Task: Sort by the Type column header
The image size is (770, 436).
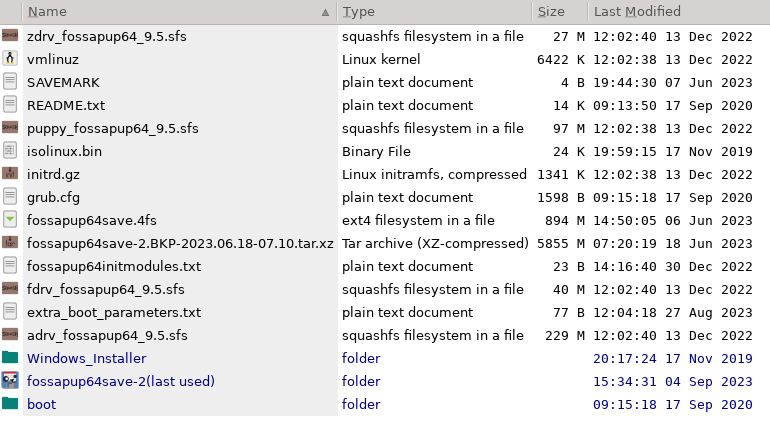Action: point(435,12)
